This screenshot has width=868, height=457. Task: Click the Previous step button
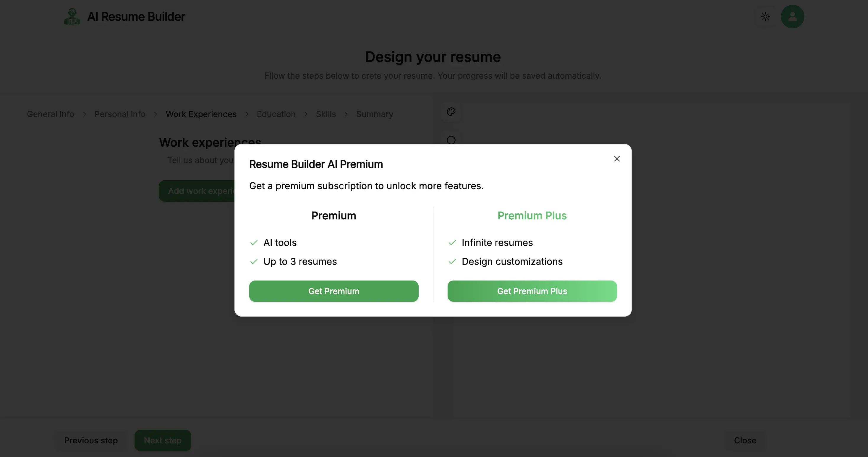click(x=91, y=440)
